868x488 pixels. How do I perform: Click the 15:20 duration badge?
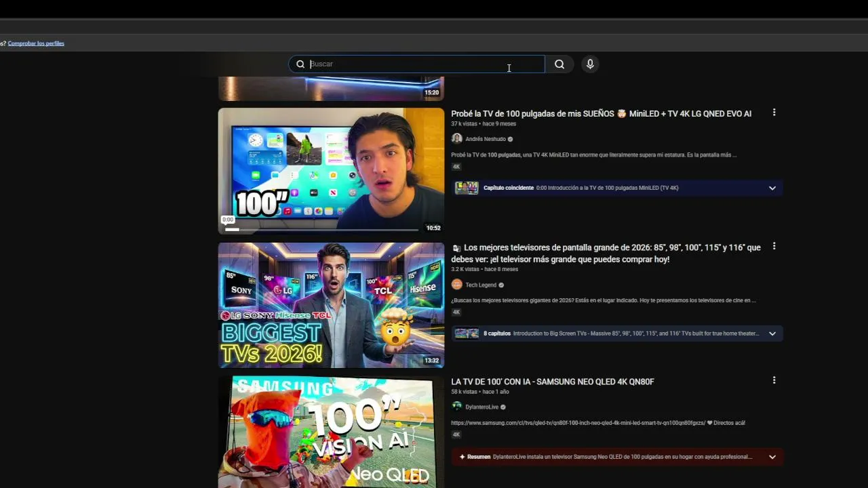click(x=432, y=92)
